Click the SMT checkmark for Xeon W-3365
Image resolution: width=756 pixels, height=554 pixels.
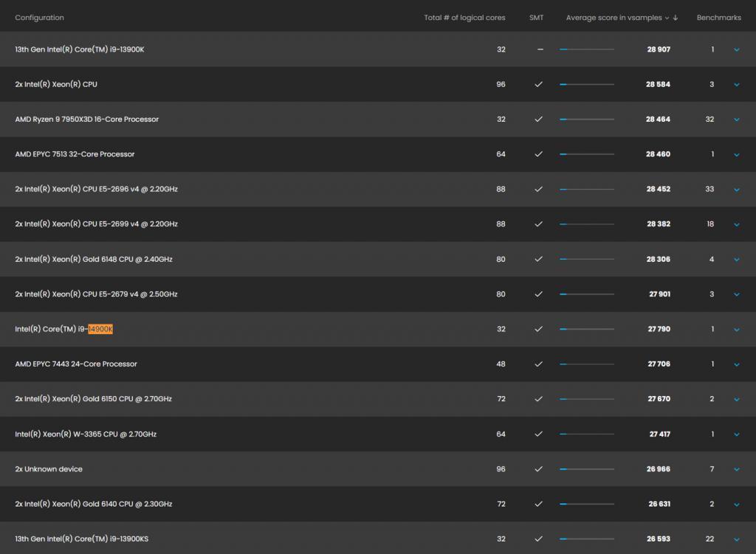click(538, 434)
